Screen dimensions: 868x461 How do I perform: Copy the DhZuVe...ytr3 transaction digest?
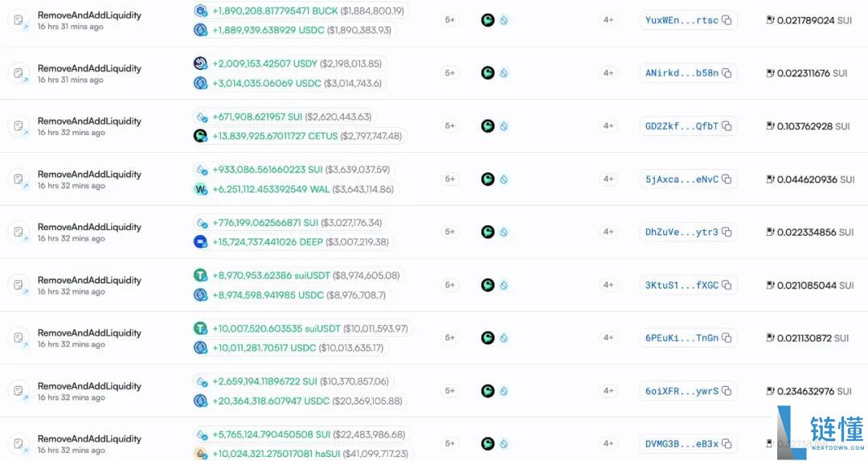pos(727,232)
